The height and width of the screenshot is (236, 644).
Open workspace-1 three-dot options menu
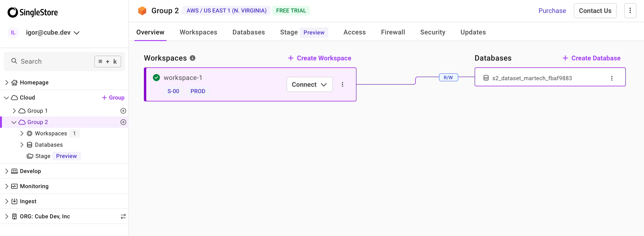pos(343,85)
